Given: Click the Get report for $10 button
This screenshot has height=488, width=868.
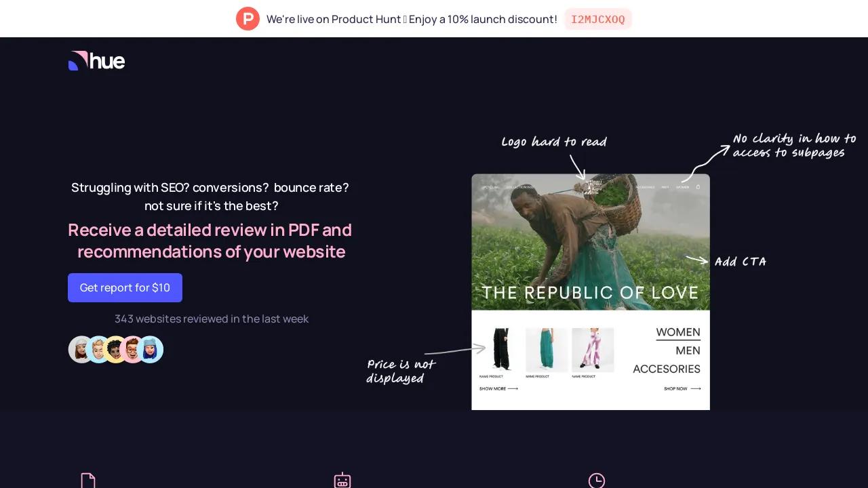Looking at the screenshot, I should (125, 287).
